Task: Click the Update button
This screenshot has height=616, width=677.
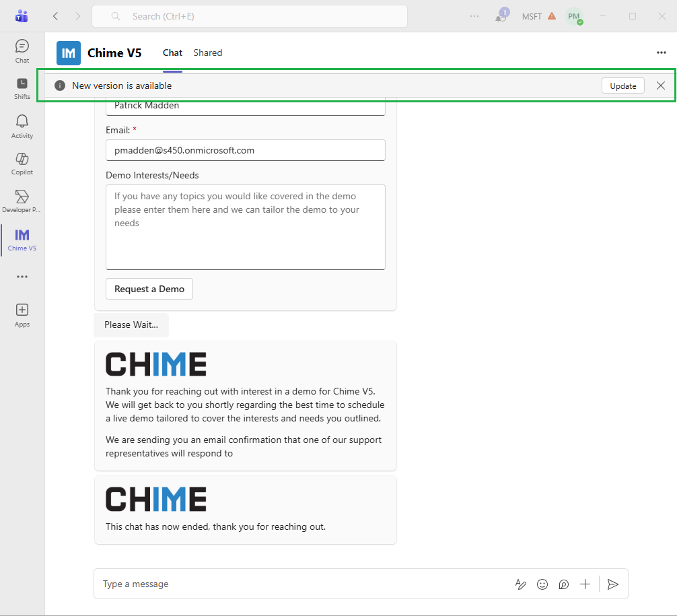Action: (622, 85)
